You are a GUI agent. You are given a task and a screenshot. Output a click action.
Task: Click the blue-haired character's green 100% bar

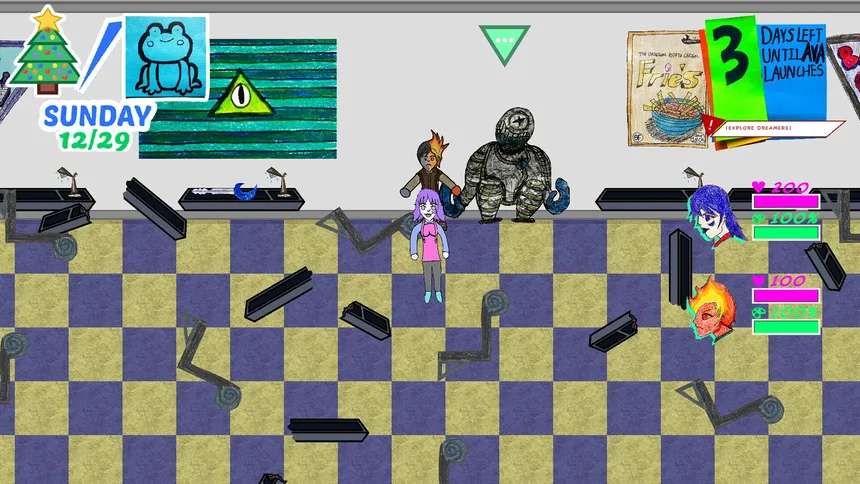click(786, 233)
